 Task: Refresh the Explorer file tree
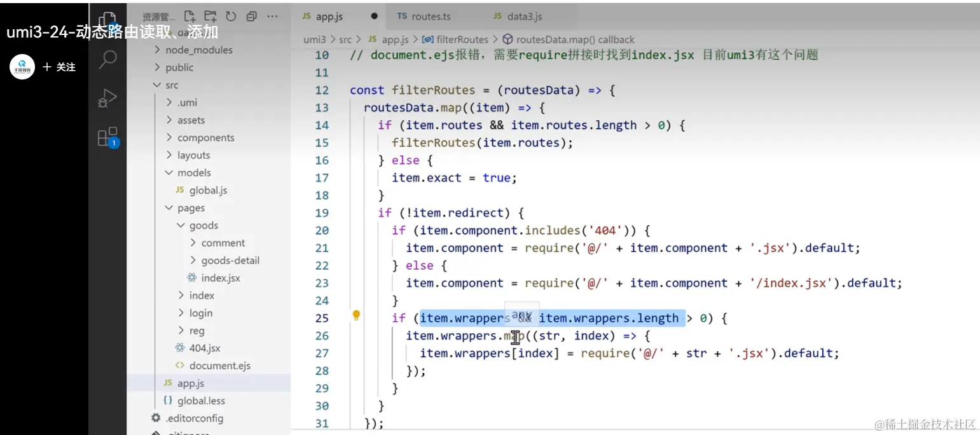coord(230,16)
